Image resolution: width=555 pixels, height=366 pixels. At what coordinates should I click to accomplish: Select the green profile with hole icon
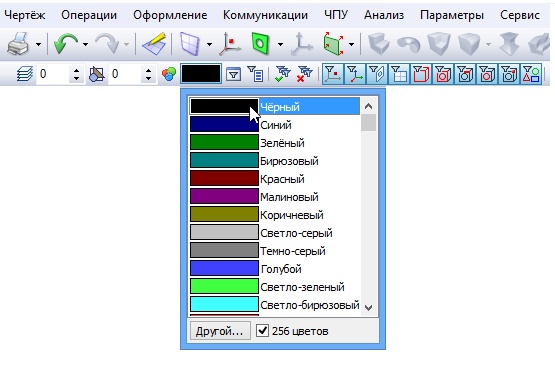click(261, 44)
